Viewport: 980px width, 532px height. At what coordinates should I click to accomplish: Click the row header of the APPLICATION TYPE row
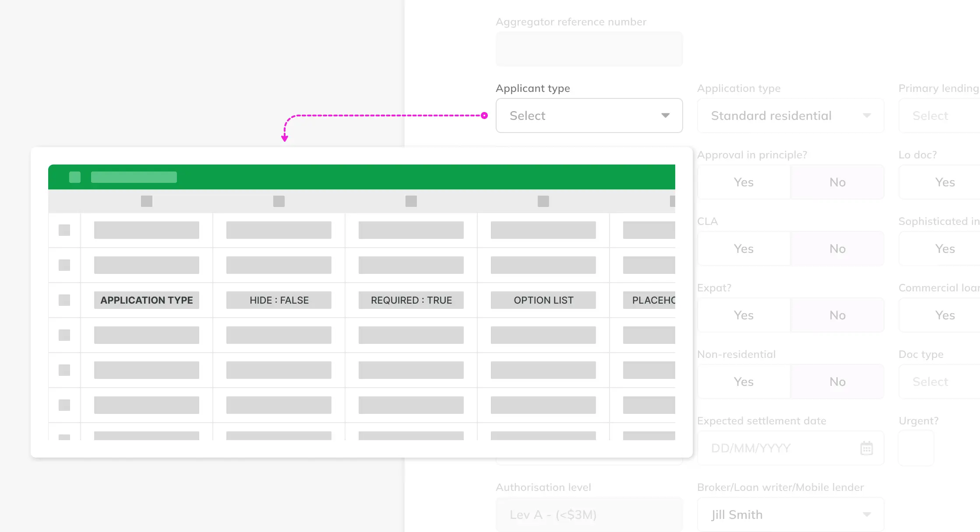coord(64,300)
